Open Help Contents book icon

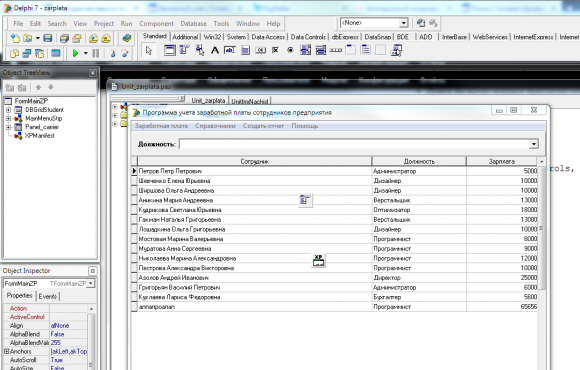click(127, 38)
